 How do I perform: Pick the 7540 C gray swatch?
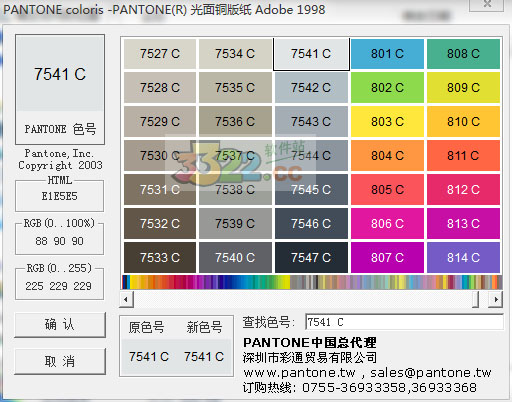point(235,258)
